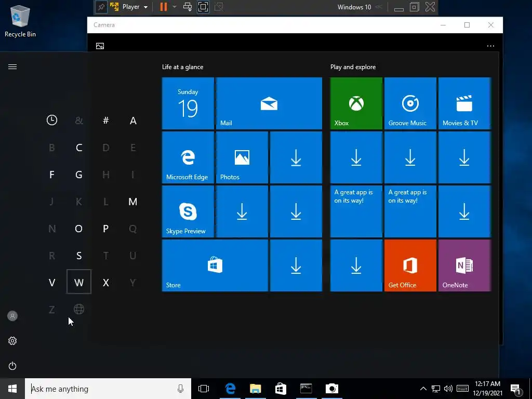The height and width of the screenshot is (399, 532).
Task: Jump to recently added clock icon
Action: 52,120
